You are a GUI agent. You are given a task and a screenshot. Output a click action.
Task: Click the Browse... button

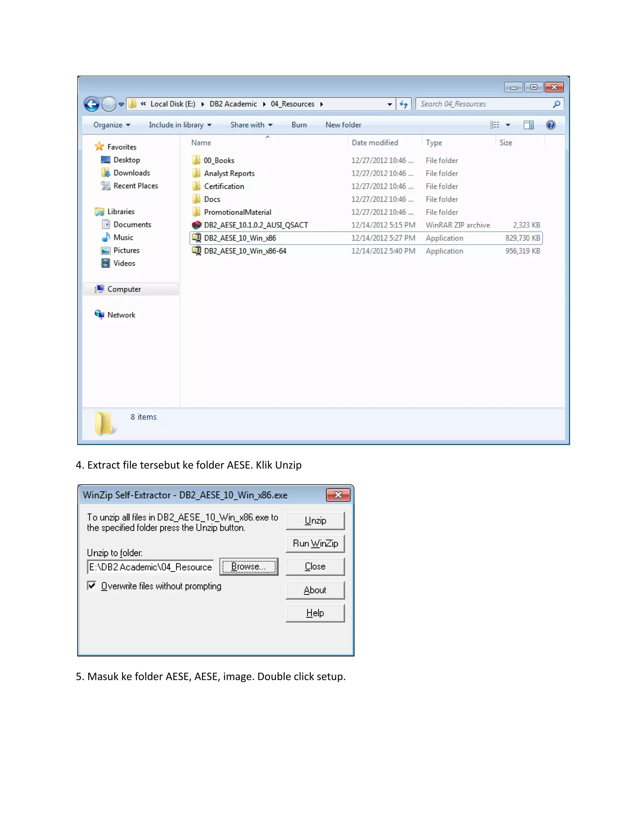pos(249,567)
